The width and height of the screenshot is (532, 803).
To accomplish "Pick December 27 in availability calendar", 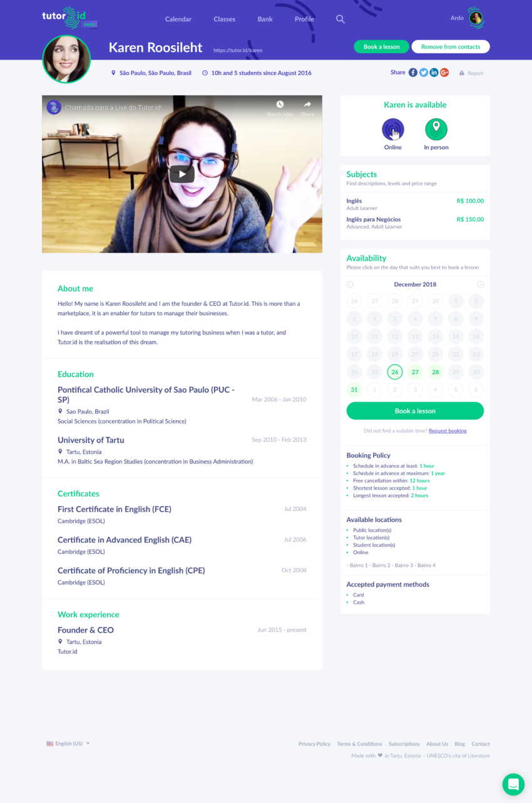I will (415, 372).
